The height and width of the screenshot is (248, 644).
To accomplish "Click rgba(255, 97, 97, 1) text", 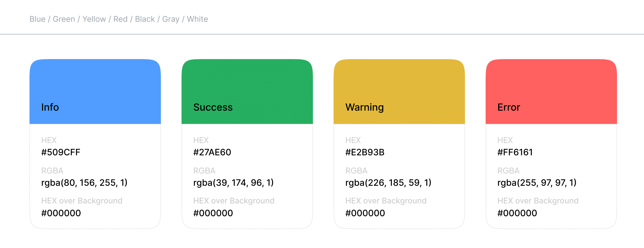I will (x=537, y=183).
